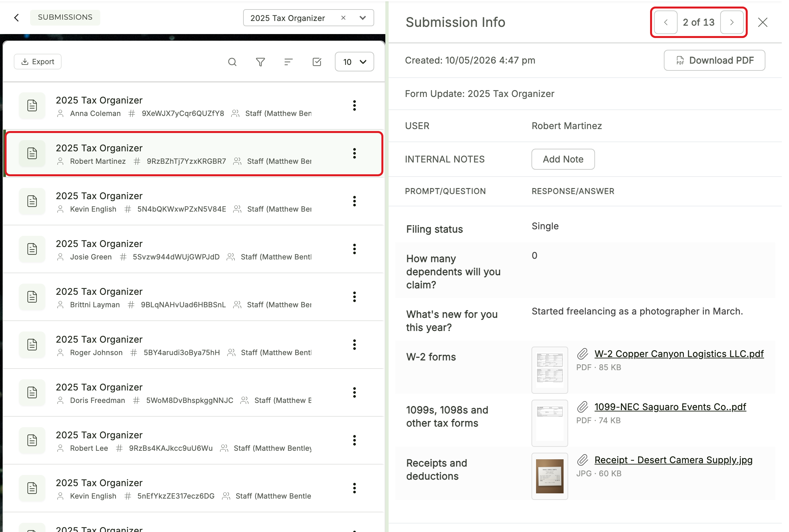The height and width of the screenshot is (532, 789).
Task: Click the 'Started freelancing as a photographer' response
Action: [x=637, y=311]
